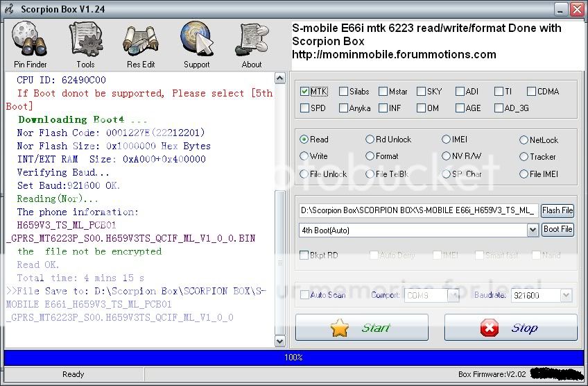Image resolution: width=588 pixels, height=386 pixels.
Task: Select the Read radio option
Action: pos(304,140)
